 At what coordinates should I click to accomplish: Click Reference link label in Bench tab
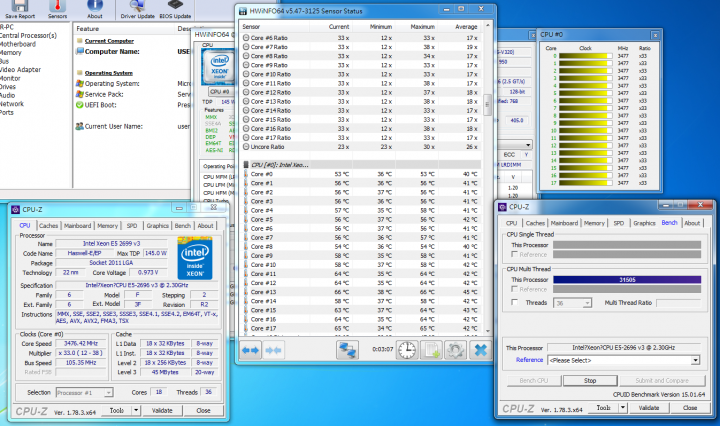point(529,360)
